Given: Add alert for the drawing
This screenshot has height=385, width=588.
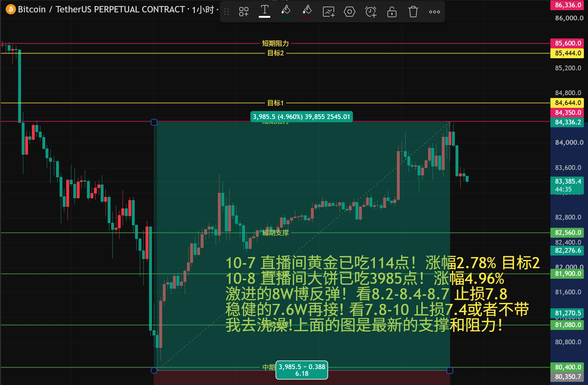Looking at the screenshot, I should [x=371, y=12].
